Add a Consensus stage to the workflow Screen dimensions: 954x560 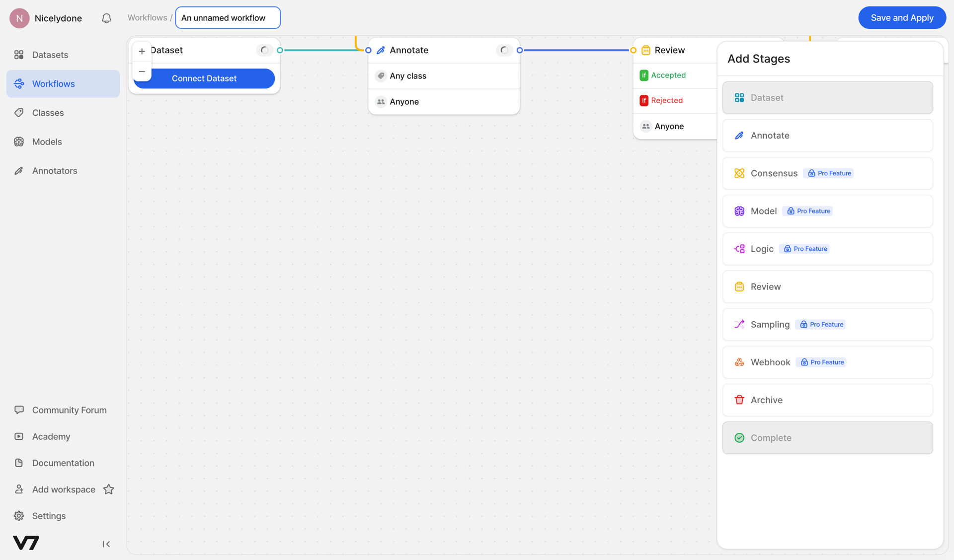(x=827, y=173)
